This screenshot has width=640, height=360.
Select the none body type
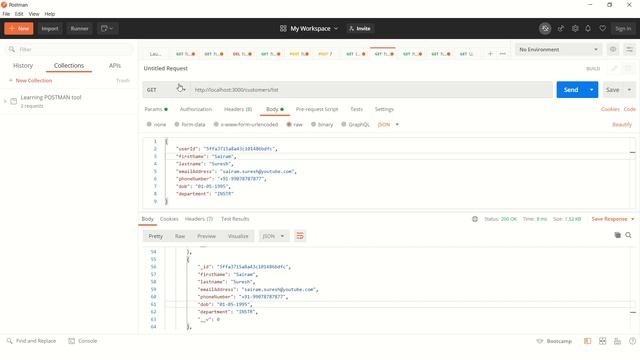click(149, 124)
